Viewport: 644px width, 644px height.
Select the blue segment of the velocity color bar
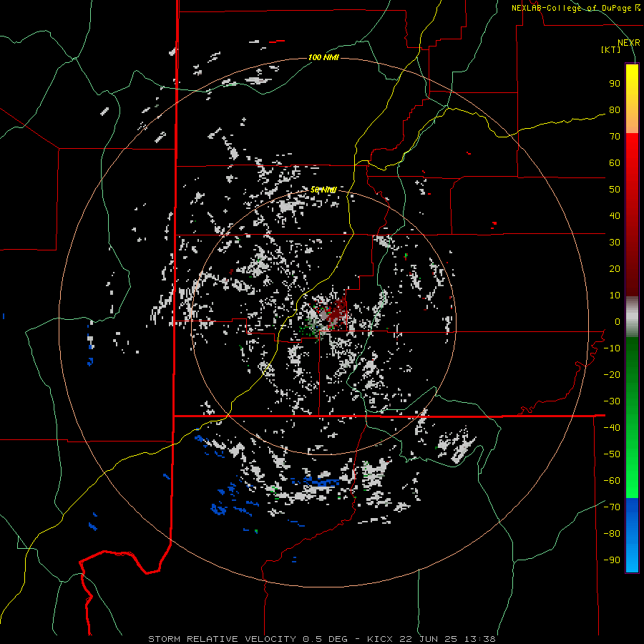tap(632, 535)
